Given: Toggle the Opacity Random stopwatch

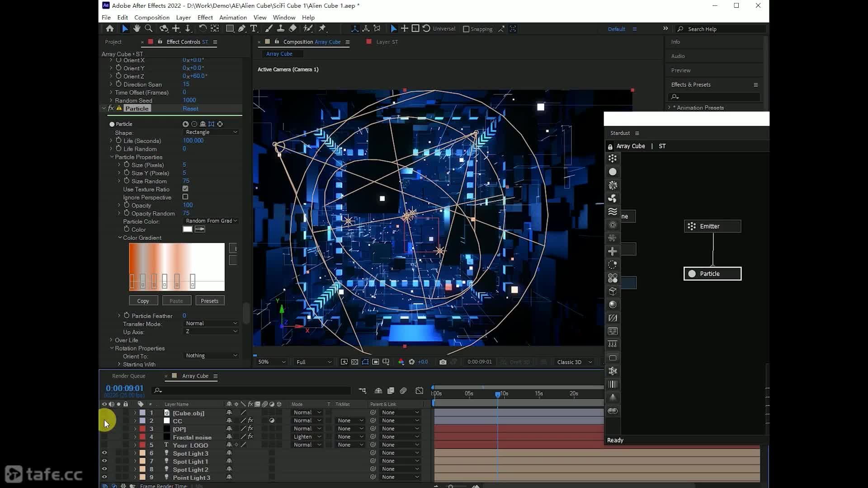Looking at the screenshot, I should tap(127, 213).
